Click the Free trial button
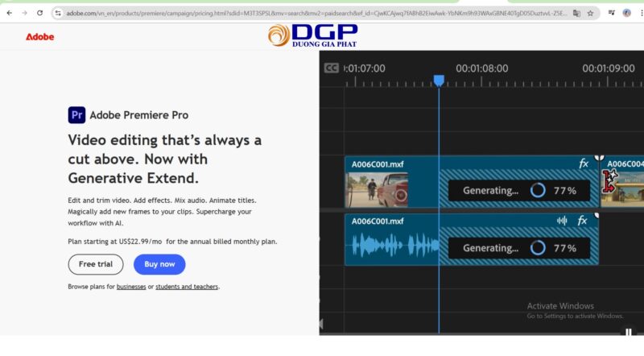Viewport: 644px width, 356px height. (96, 264)
